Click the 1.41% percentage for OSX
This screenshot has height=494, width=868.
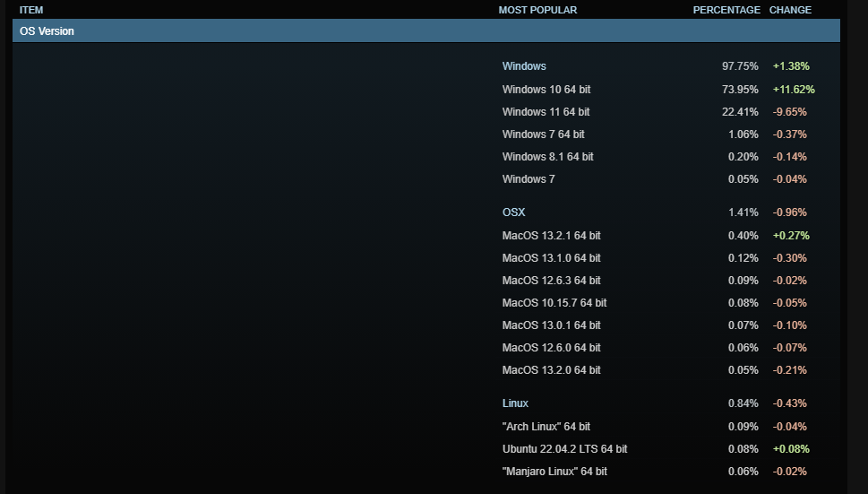click(x=743, y=212)
